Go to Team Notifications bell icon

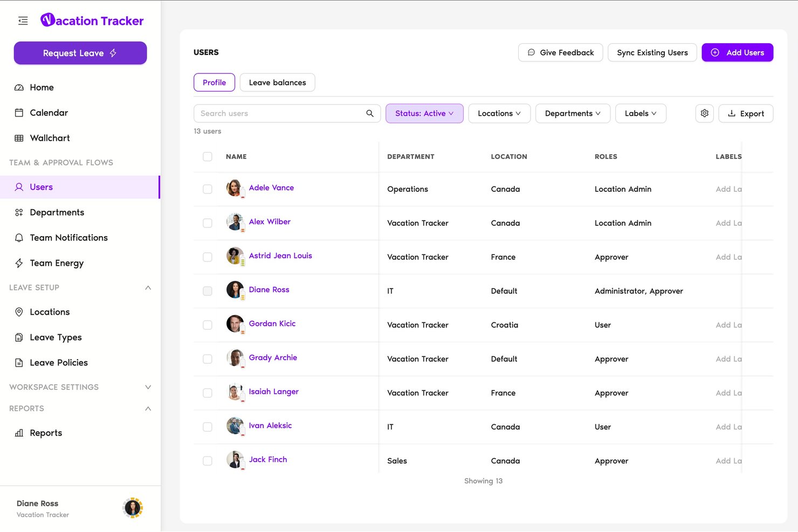point(19,238)
